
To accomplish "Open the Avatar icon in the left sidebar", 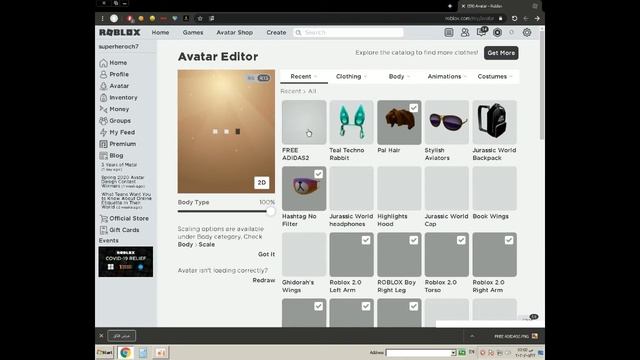I will click(x=103, y=86).
